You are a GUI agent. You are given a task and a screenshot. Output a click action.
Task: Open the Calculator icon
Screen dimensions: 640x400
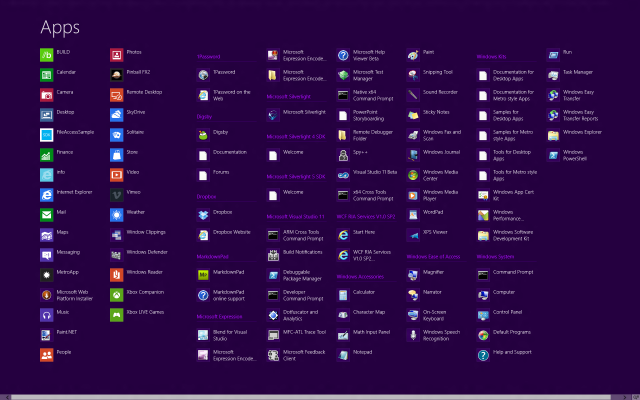(343, 295)
